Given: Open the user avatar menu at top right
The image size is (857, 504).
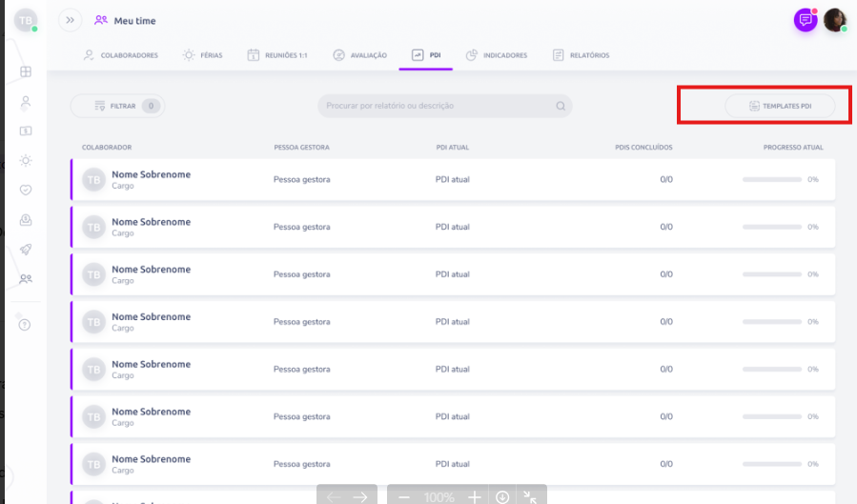Looking at the screenshot, I should (835, 20).
